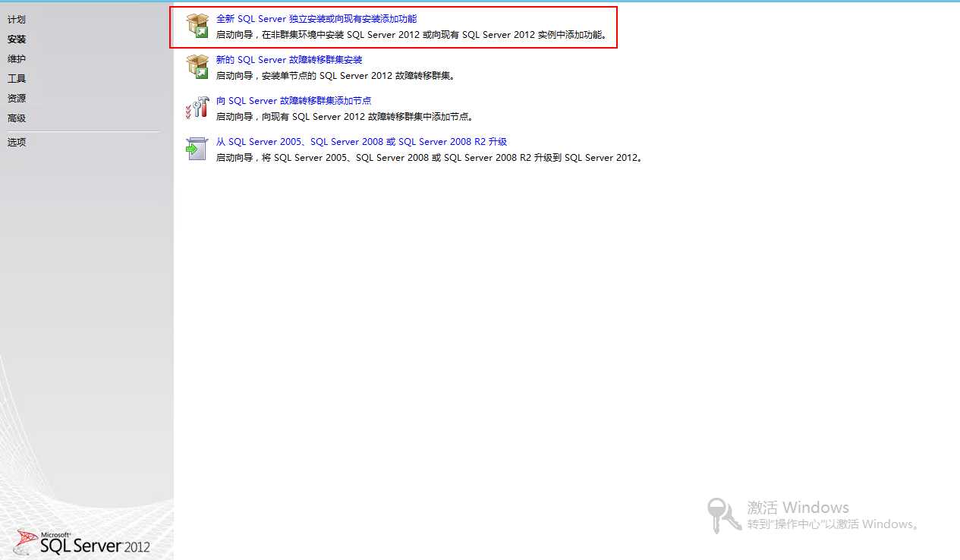The width and height of the screenshot is (960, 560).
Task: Click the 新的 SQL Server 故障转移群集安装 icon
Action: coord(197,67)
